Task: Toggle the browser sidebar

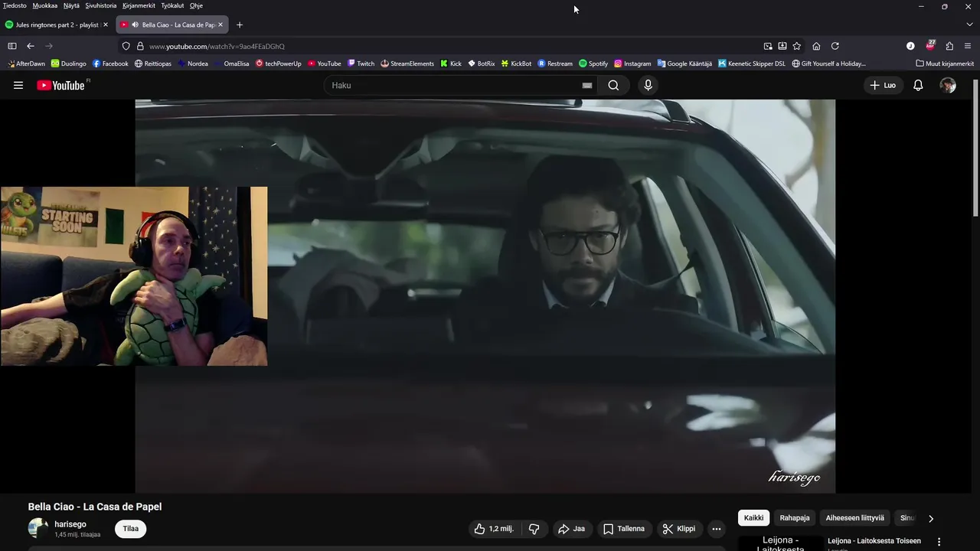Action: tap(11, 46)
